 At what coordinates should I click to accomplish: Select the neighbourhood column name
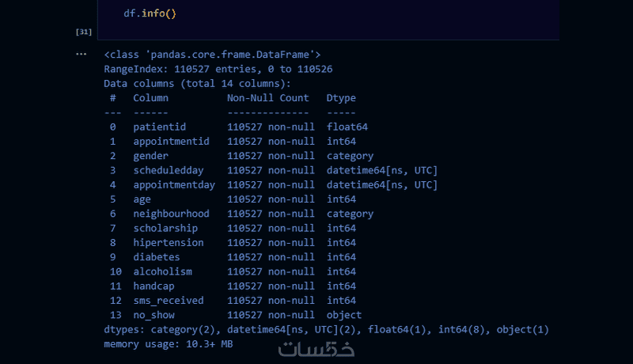point(171,214)
